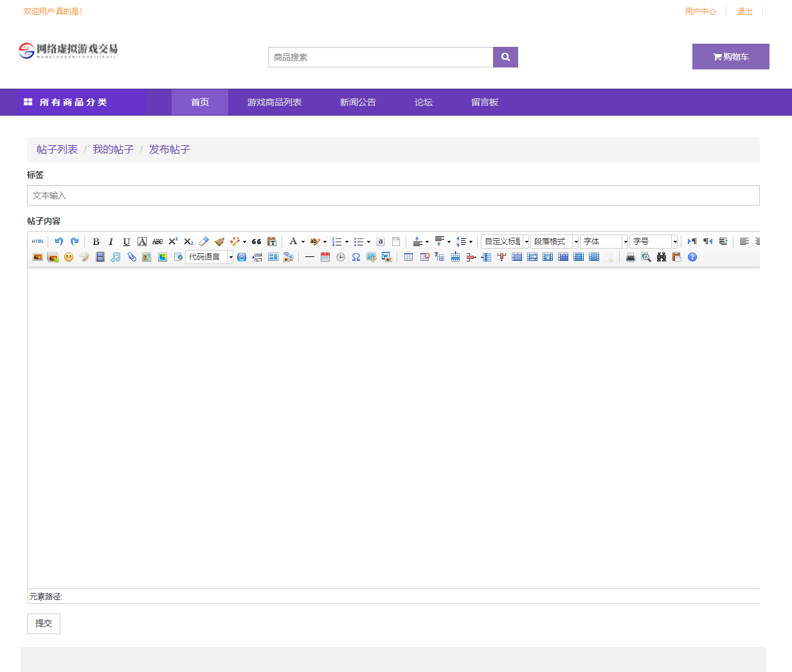Insert music using the note icon

pos(116,257)
